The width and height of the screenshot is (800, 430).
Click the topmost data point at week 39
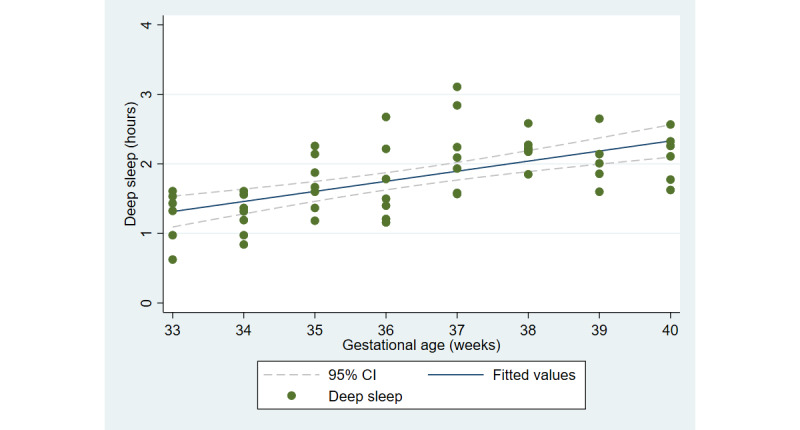coord(599,119)
